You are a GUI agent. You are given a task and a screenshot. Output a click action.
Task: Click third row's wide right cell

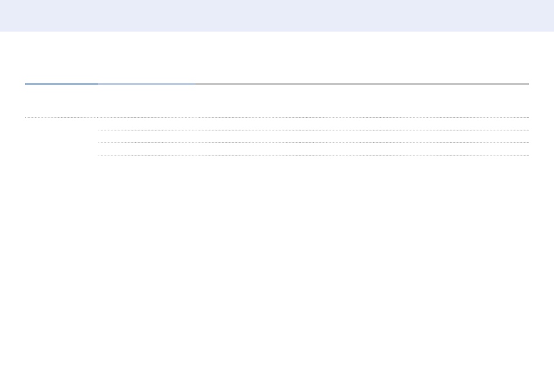(x=362, y=149)
